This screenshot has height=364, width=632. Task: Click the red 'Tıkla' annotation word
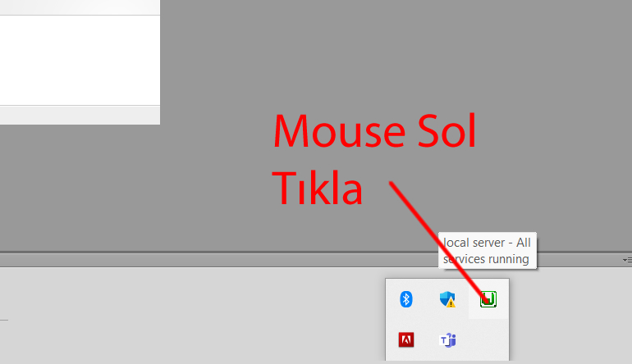(317, 189)
